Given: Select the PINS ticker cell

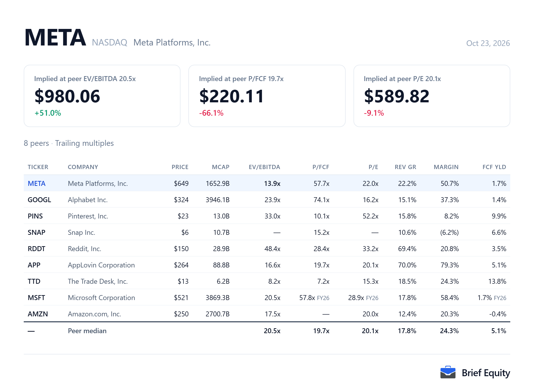Looking at the screenshot, I should 35,216.
